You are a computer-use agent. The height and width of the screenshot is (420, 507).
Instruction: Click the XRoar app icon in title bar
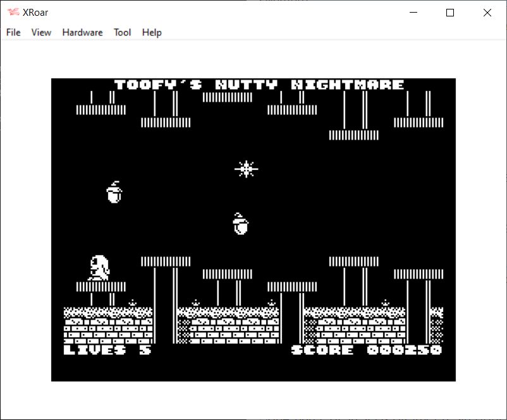(13, 13)
